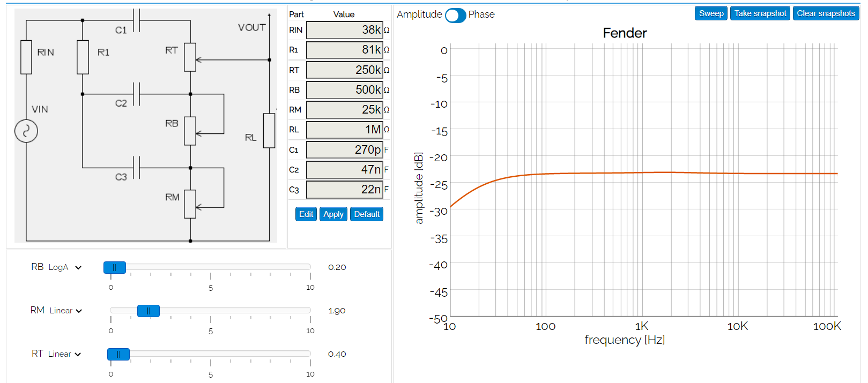Click the C2 capacitor symbol in schematic
868x383 pixels.
[136, 94]
